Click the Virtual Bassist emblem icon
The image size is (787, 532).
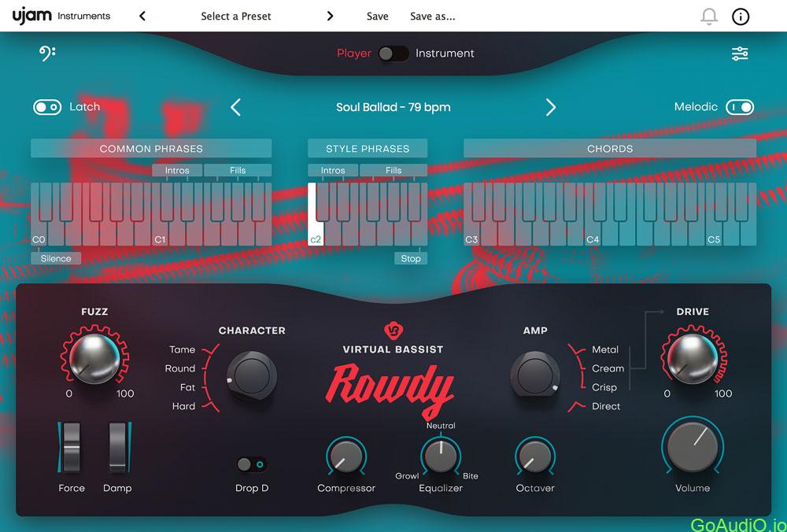pyautogui.click(x=393, y=331)
